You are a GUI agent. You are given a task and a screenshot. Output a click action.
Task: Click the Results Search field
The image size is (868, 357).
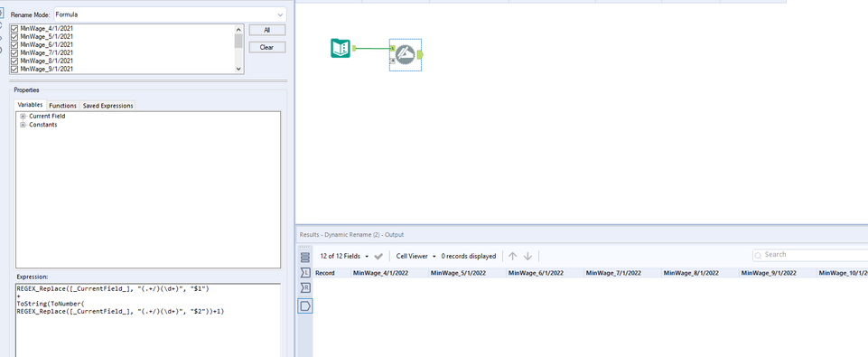(x=811, y=255)
